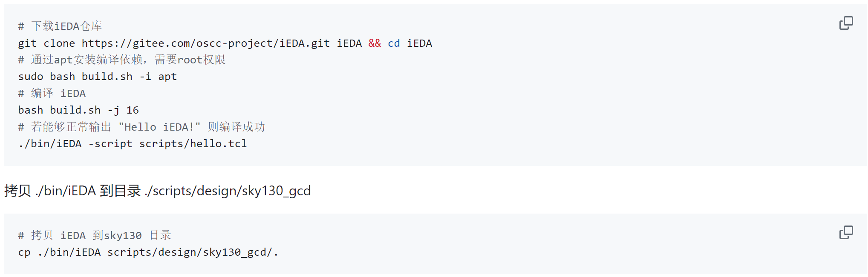Copy the iEDA build commands code block
The image size is (868, 277).
[x=846, y=23]
